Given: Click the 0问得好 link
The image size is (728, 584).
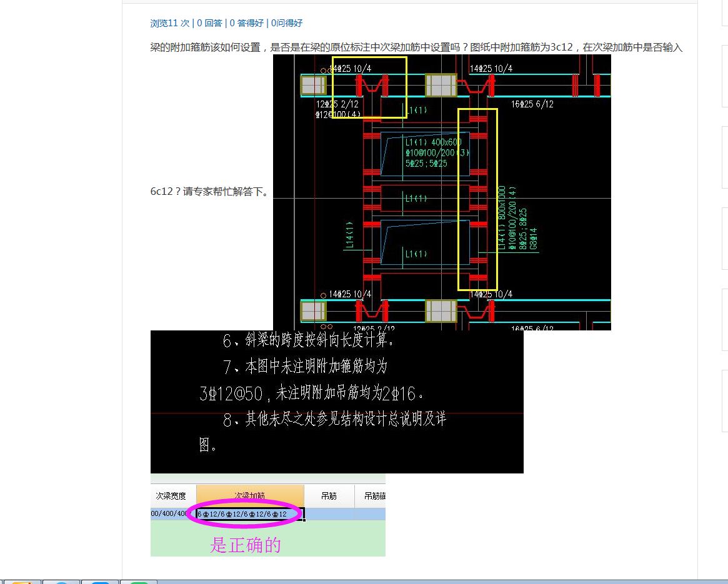Looking at the screenshot, I should coord(286,23).
